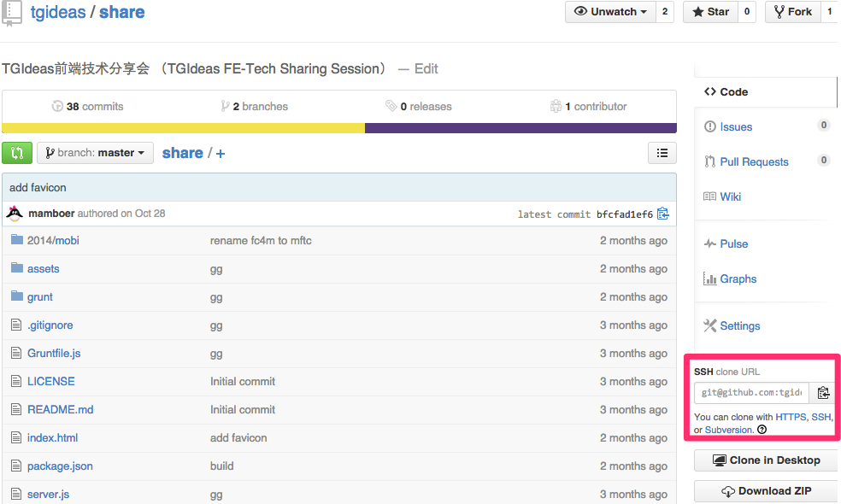Viewport: 841px width, 504px height.
Task: View the 0 releases page
Action: pyautogui.click(x=418, y=106)
